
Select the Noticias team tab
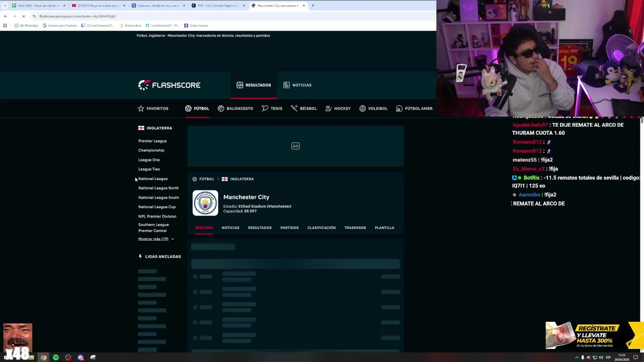[x=230, y=228]
